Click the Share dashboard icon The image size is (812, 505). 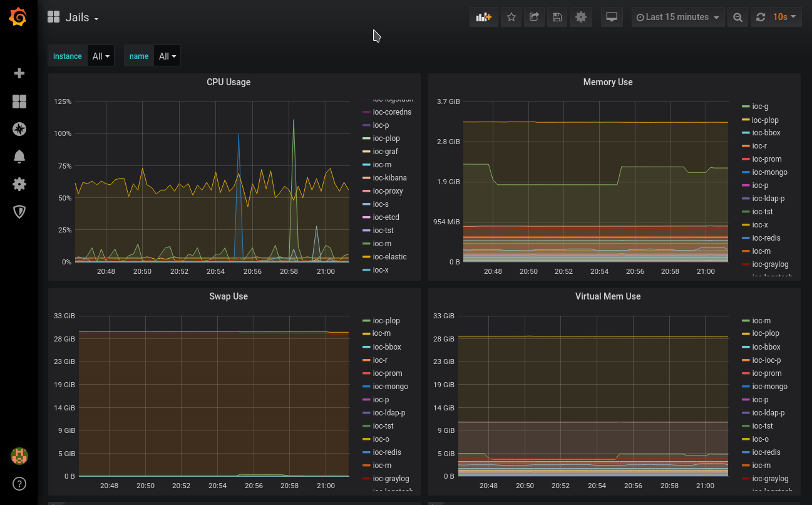coord(534,18)
